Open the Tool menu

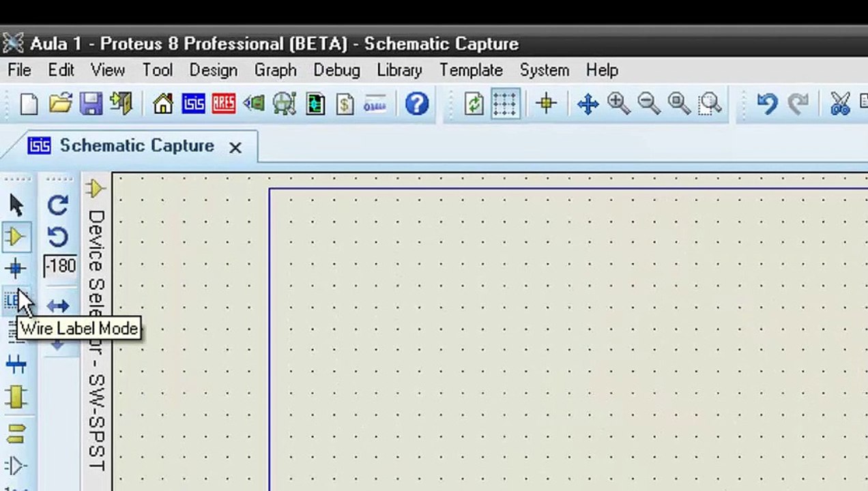click(157, 70)
